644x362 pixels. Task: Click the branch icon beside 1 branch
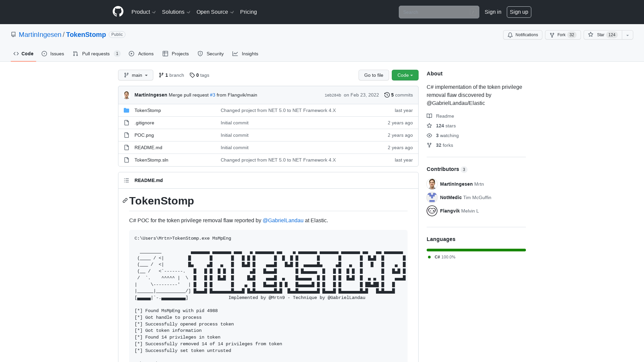click(x=161, y=75)
